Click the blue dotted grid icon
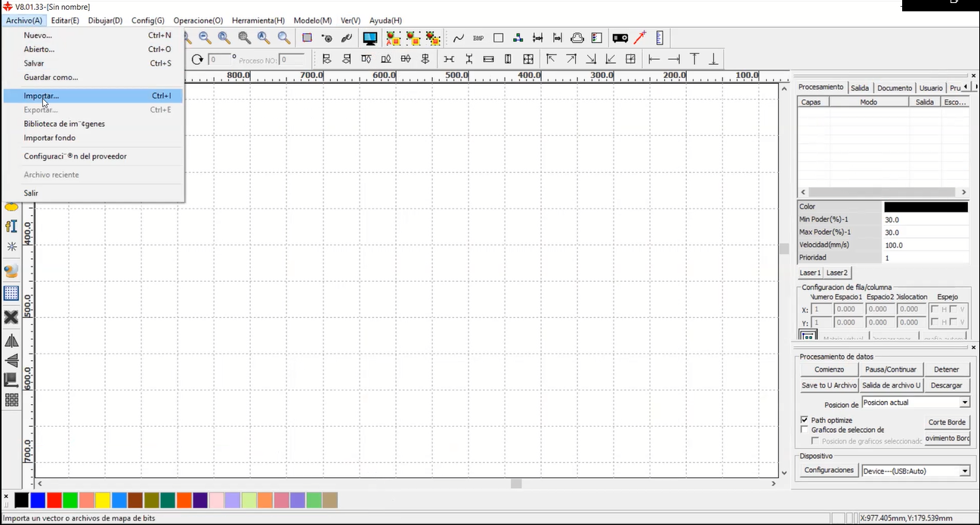This screenshot has width=980, height=525. [x=11, y=293]
